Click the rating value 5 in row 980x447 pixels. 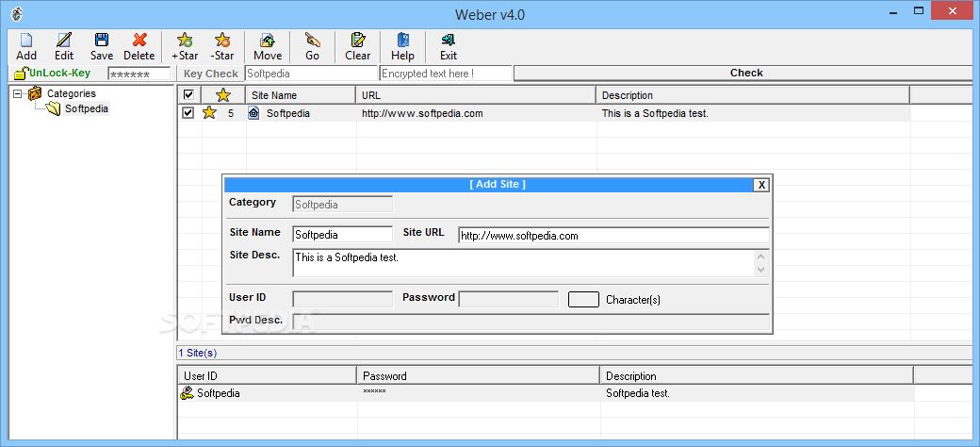click(231, 113)
